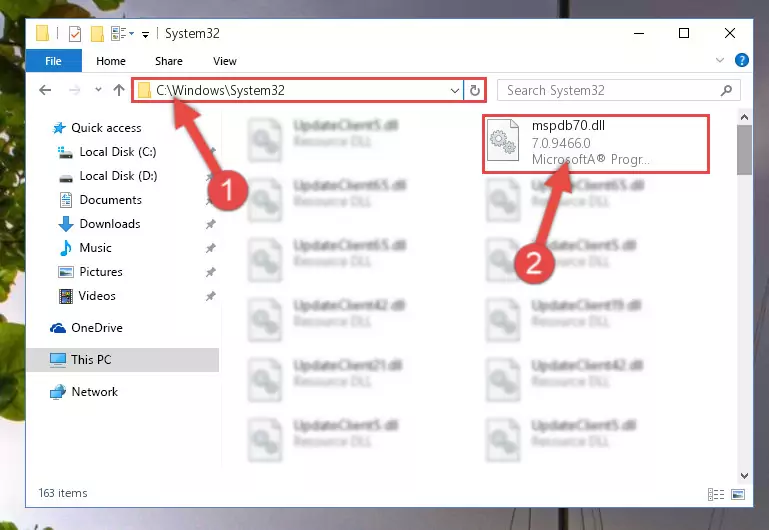Click the pin icon beside Music
769x530 pixels.
210,248
